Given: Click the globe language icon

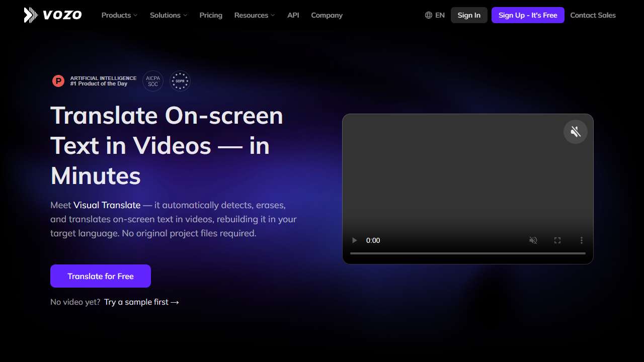Looking at the screenshot, I should (429, 15).
